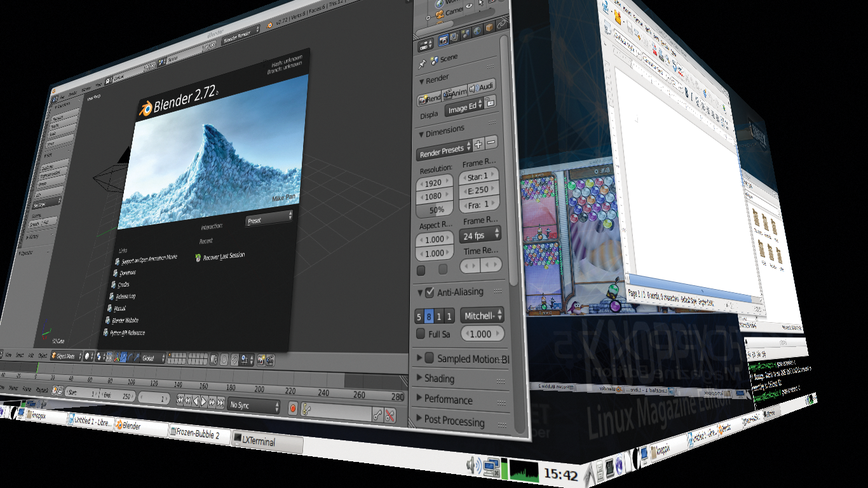Click the OpenGL animation clapperboard icon
The height and width of the screenshot is (488, 868).
(270, 360)
